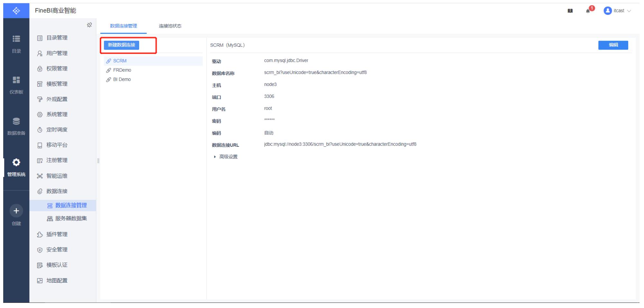Open 服务器数据集 submenu item
This screenshot has width=644, height=308.
[x=63, y=219]
